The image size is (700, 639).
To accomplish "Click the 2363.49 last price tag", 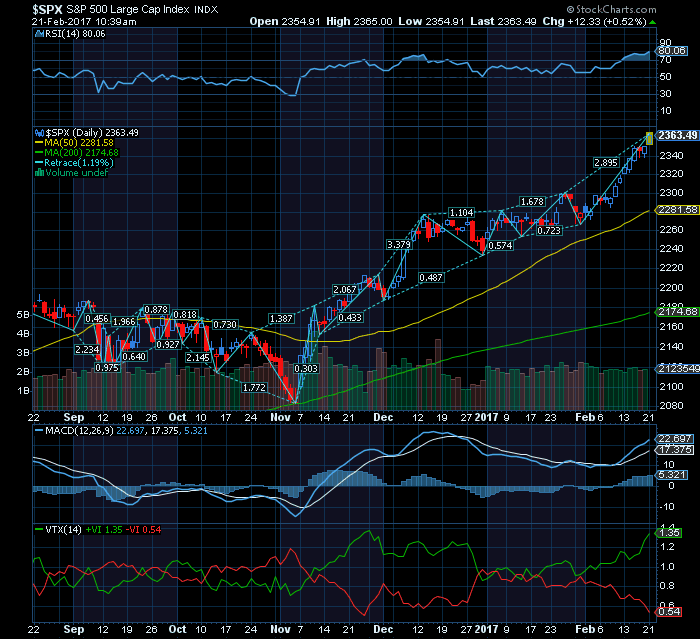I will [x=677, y=136].
